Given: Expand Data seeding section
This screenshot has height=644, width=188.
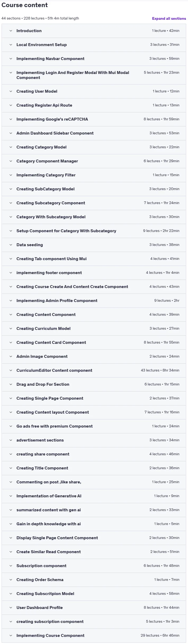Looking at the screenshot, I should click(x=94, y=245).
